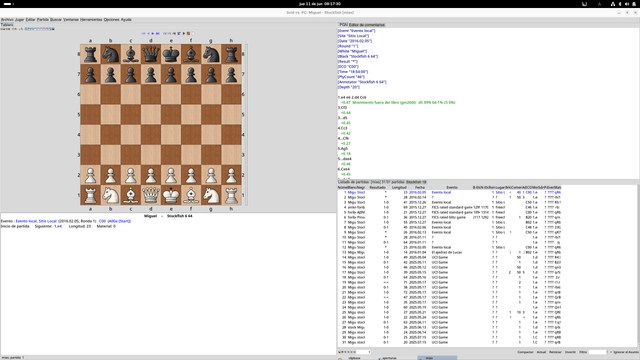Open the top bar clock and calendar

click(x=320, y=4)
